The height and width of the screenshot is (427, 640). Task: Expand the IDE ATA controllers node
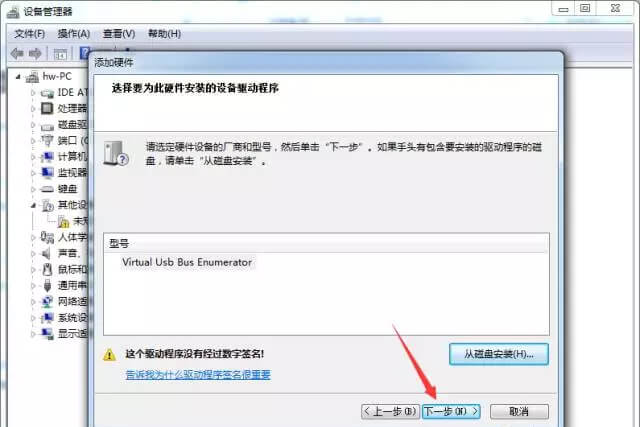click(x=33, y=93)
